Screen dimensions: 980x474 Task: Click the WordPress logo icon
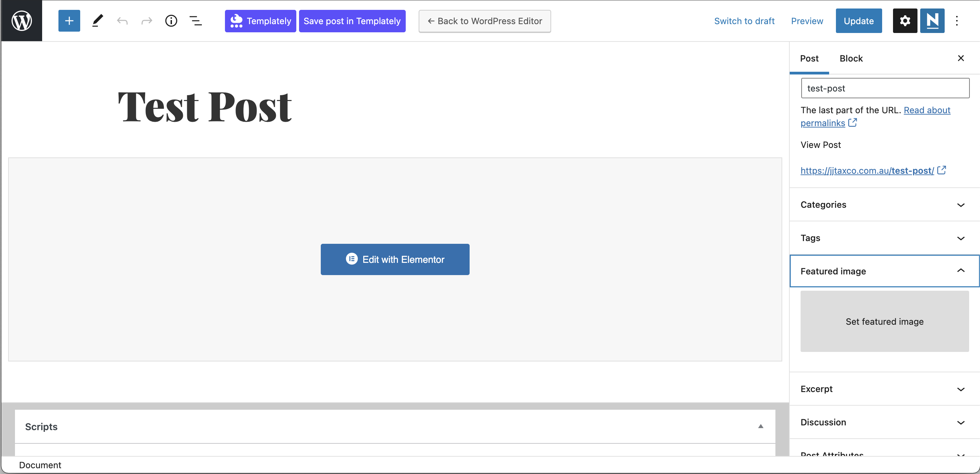click(x=22, y=20)
